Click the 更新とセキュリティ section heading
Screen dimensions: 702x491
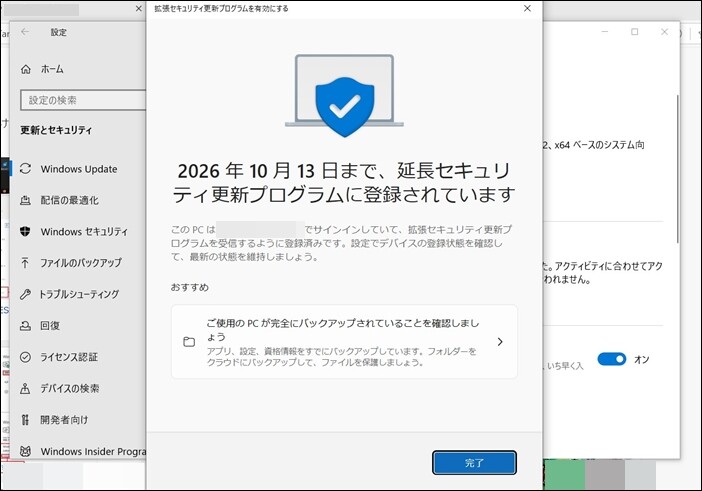pyautogui.click(x=56, y=130)
